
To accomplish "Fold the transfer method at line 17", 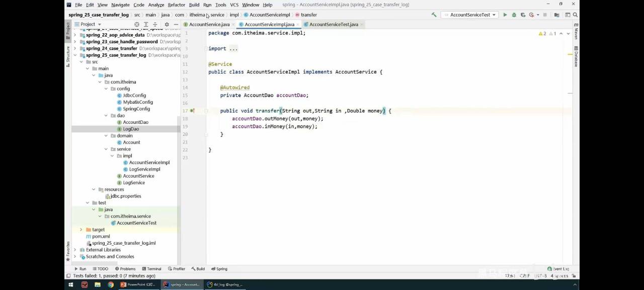I will [206, 111].
